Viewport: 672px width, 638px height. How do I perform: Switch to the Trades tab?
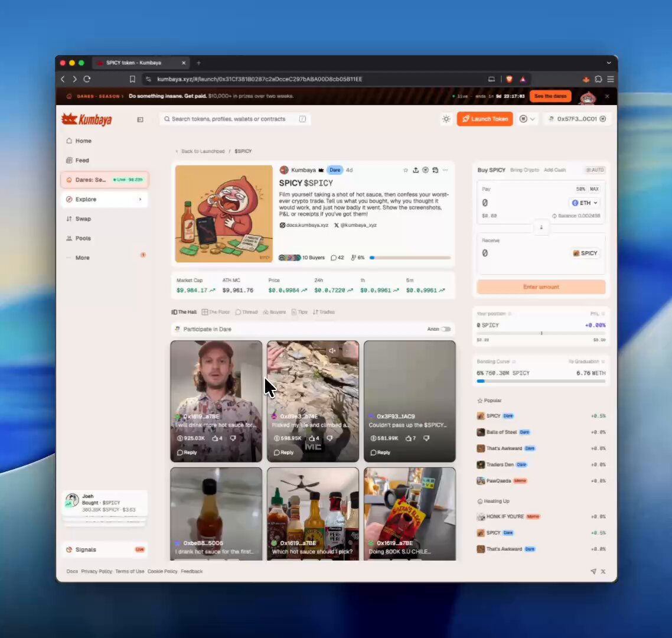coord(324,312)
